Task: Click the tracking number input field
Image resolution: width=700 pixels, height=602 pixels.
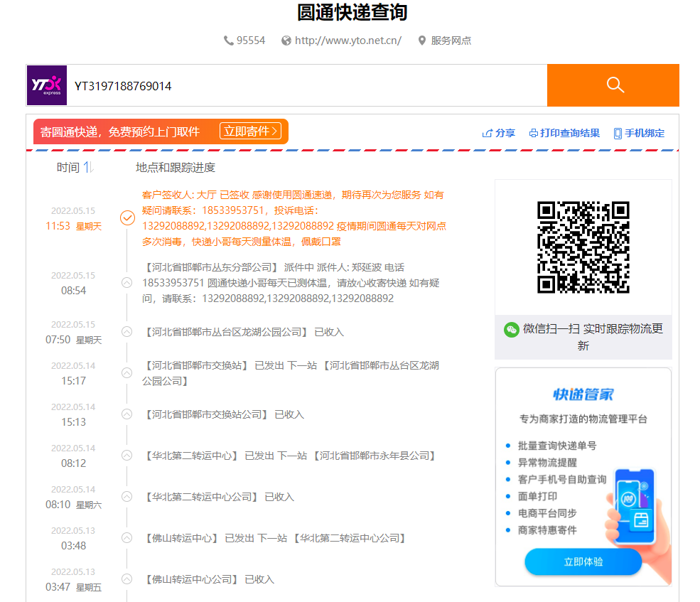Action: [307, 85]
